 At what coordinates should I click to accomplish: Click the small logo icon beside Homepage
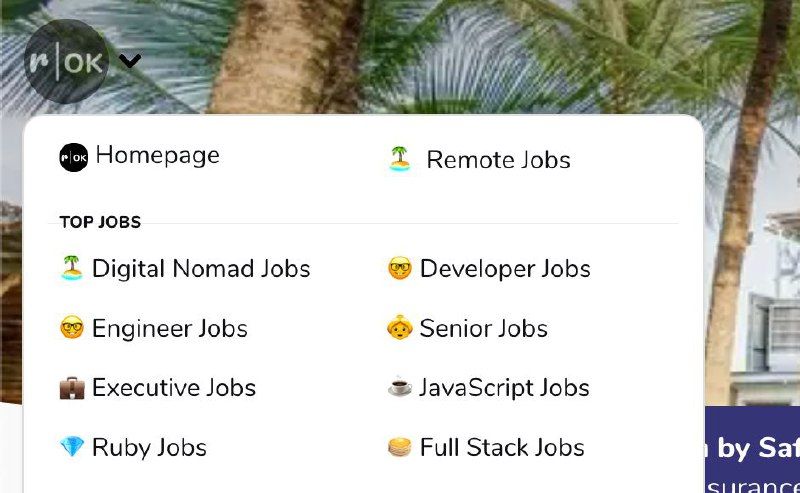[73, 157]
